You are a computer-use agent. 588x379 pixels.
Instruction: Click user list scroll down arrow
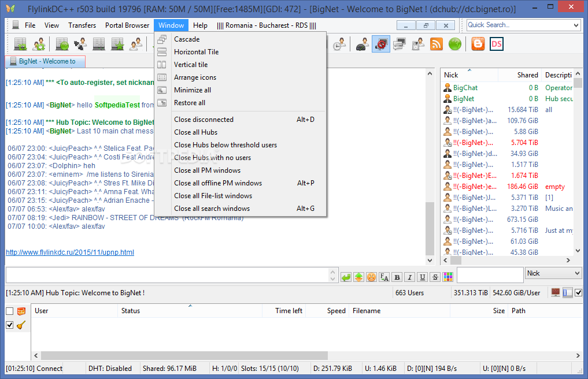pos(578,251)
